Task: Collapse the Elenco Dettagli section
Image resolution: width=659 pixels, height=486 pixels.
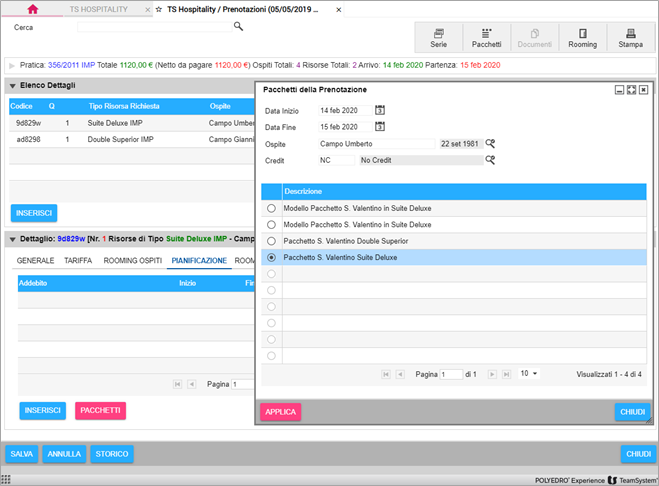Action: pyautogui.click(x=13, y=86)
